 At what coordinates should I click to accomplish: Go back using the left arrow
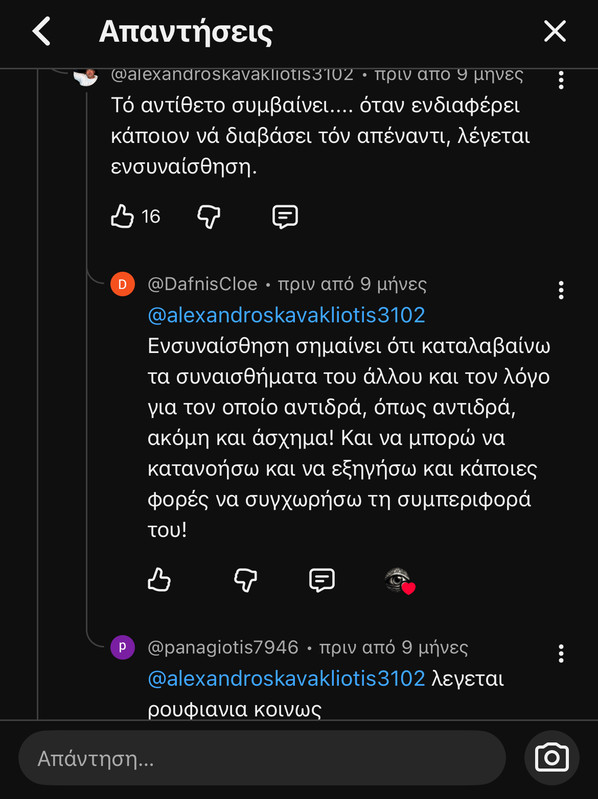[x=42, y=31]
